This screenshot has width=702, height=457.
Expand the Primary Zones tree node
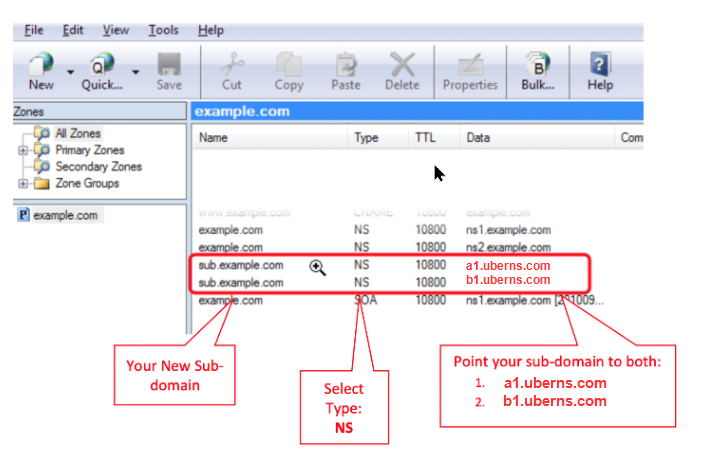click(21, 150)
